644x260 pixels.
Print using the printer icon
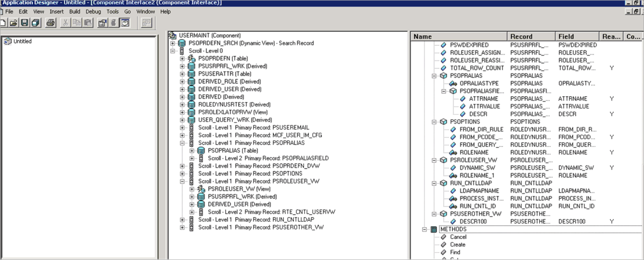(50, 23)
